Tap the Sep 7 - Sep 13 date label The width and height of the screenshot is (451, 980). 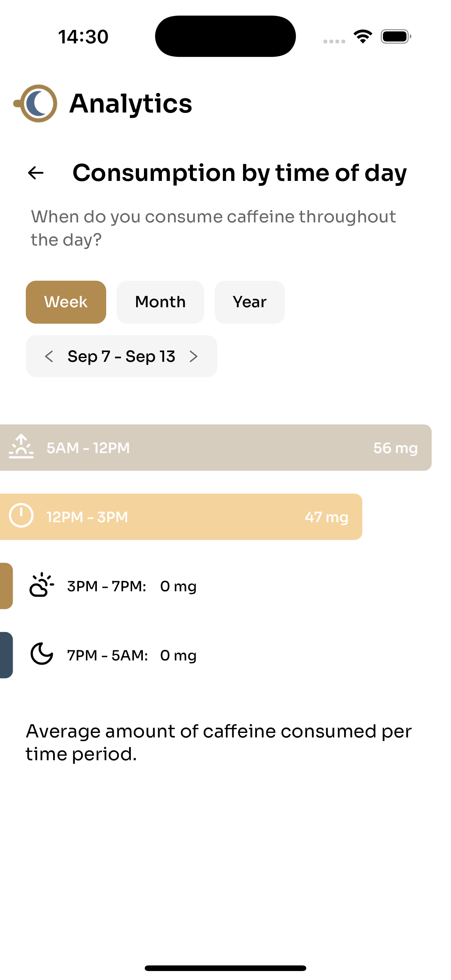coord(122,357)
